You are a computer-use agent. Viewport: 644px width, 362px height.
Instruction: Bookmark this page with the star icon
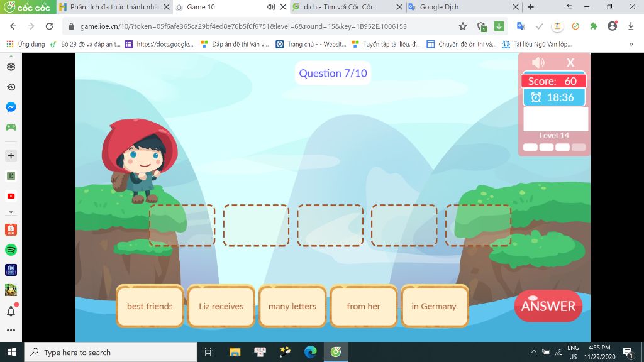[x=463, y=26]
